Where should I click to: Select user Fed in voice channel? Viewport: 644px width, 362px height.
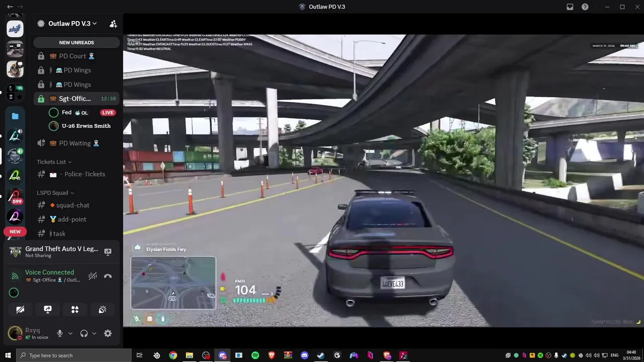pos(66,113)
